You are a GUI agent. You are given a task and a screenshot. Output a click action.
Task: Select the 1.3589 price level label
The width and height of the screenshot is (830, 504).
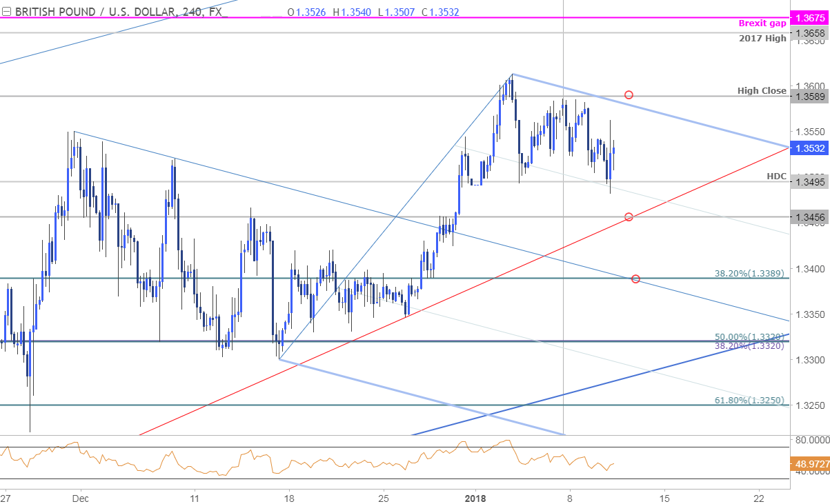[x=810, y=97]
